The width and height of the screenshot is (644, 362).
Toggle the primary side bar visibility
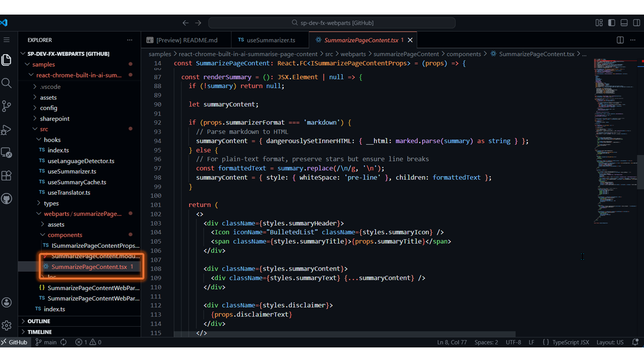(x=611, y=23)
